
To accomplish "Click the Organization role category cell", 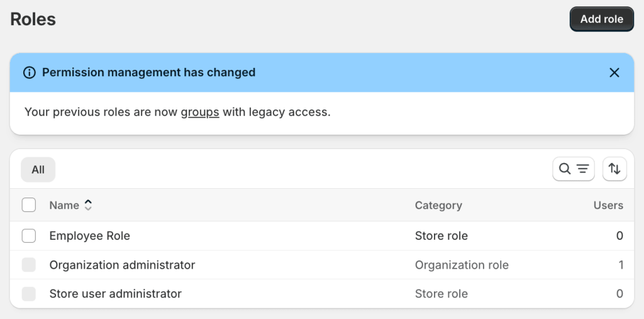I will [462, 265].
